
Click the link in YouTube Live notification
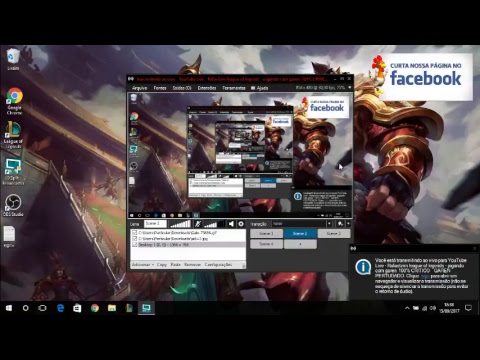[x=425, y=276]
